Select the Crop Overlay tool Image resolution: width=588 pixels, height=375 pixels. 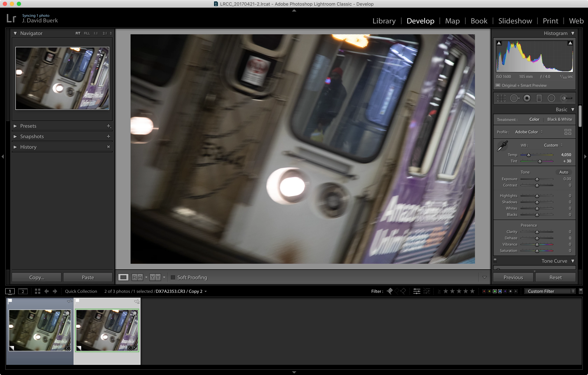501,98
